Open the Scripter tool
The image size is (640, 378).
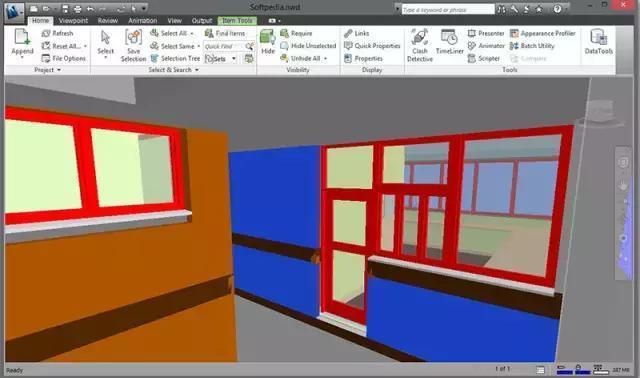484,58
